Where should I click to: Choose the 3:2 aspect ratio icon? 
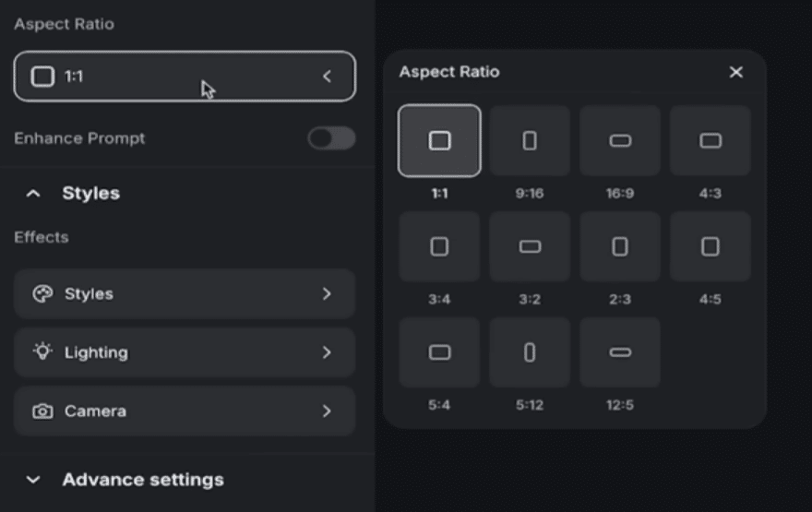pos(530,246)
